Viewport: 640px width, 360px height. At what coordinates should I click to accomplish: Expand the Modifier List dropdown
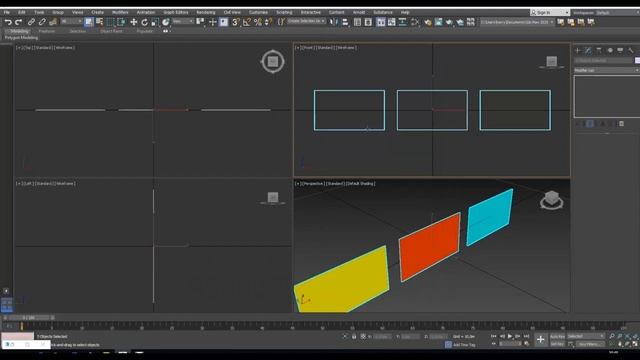(x=607, y=70)
